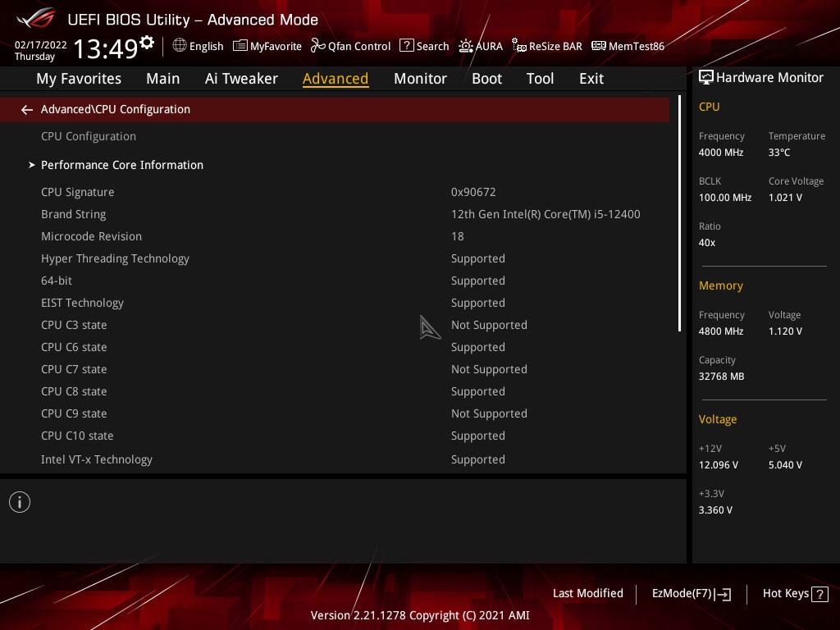This screenshot has height=630, width=840.
Task: Select 64-bit row
Action: (335, 281)
